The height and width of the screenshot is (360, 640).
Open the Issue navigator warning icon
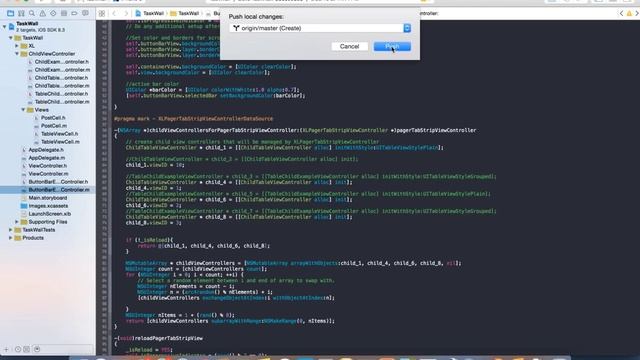pos(42,13)
